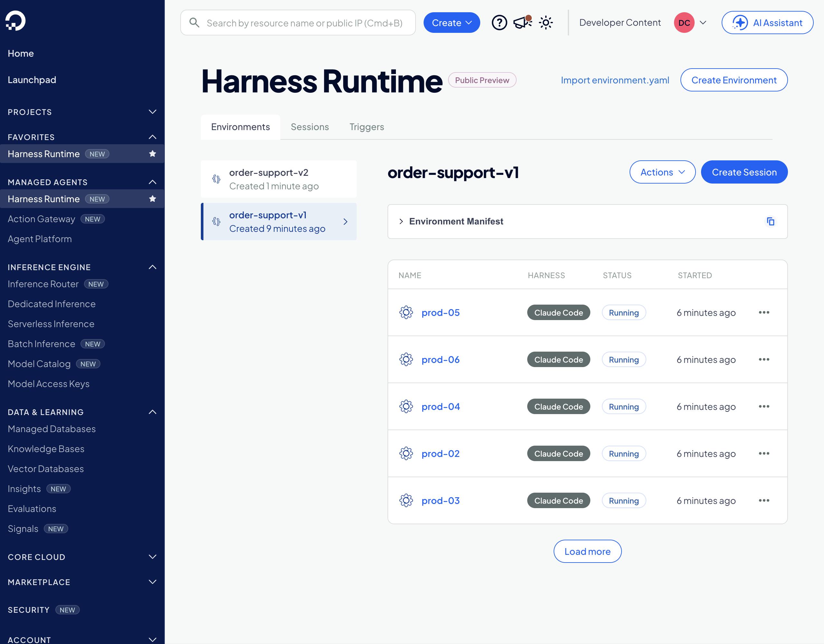The width and height of the screenshot is (824, 644).
Task: Click the gear icon beside prod-05
Action: [406, 313]
